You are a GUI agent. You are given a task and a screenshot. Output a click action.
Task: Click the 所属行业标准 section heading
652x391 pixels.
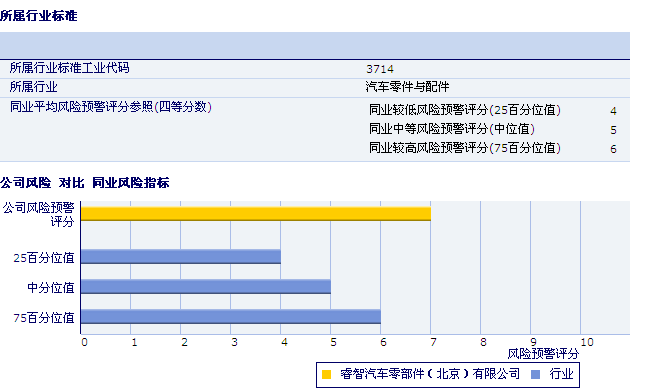point(39,16)
